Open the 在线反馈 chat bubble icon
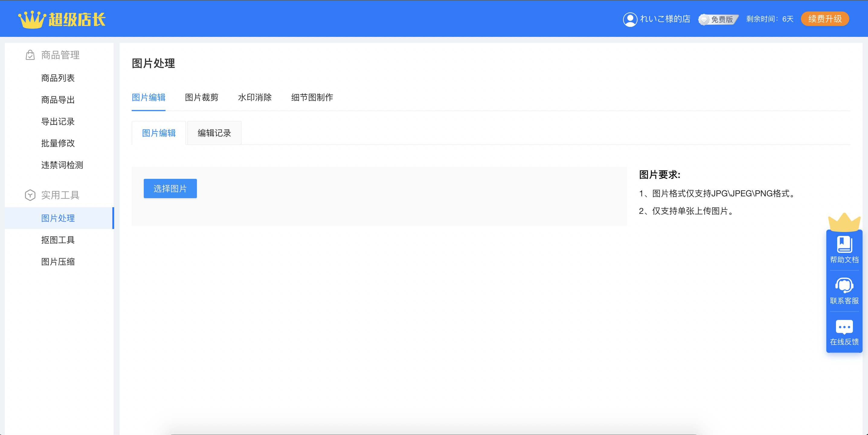The height and width of the screenshot is (435, 868). [844, 327]
